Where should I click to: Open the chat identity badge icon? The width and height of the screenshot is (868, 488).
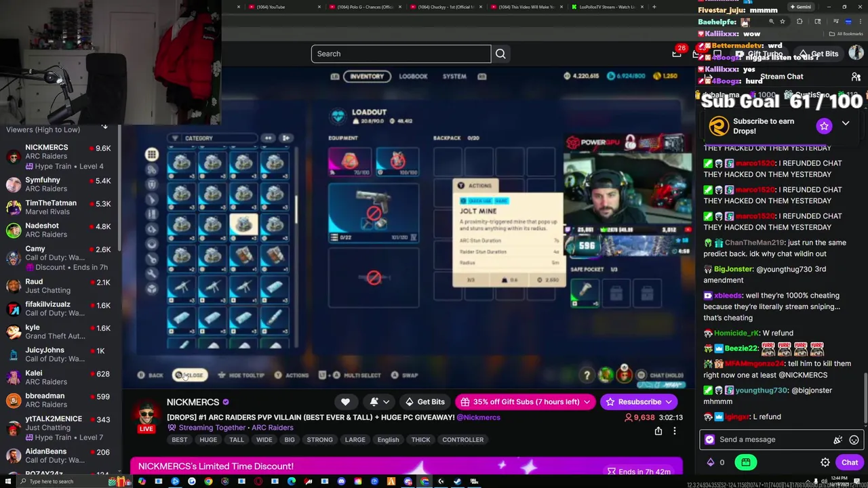pyautogui.click(x=710, y=439)
